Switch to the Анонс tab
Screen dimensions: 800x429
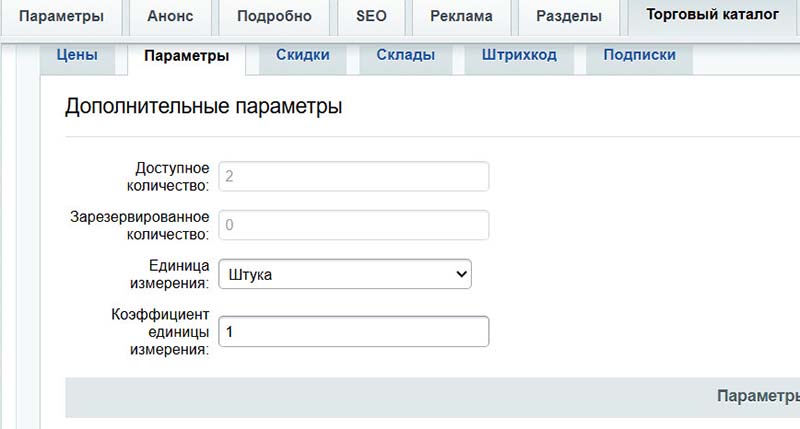click(170, 16)
